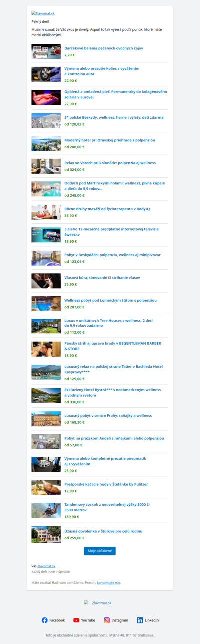Click the Zlavomat.sk logo at top

(x=43, y=13)
